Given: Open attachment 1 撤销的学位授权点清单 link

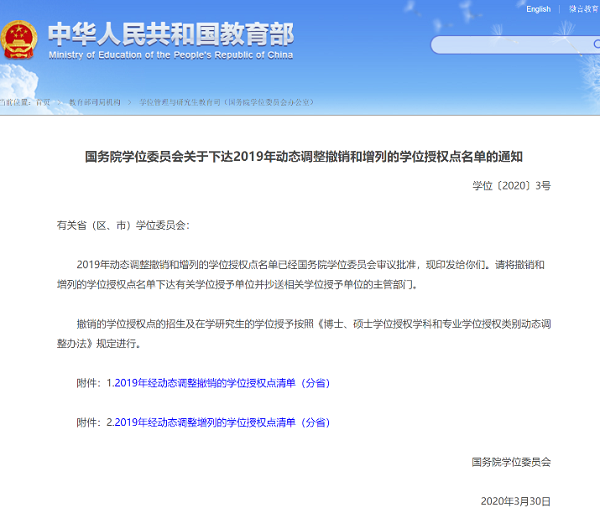Looking at the screenshot, I should click(222, 383).
